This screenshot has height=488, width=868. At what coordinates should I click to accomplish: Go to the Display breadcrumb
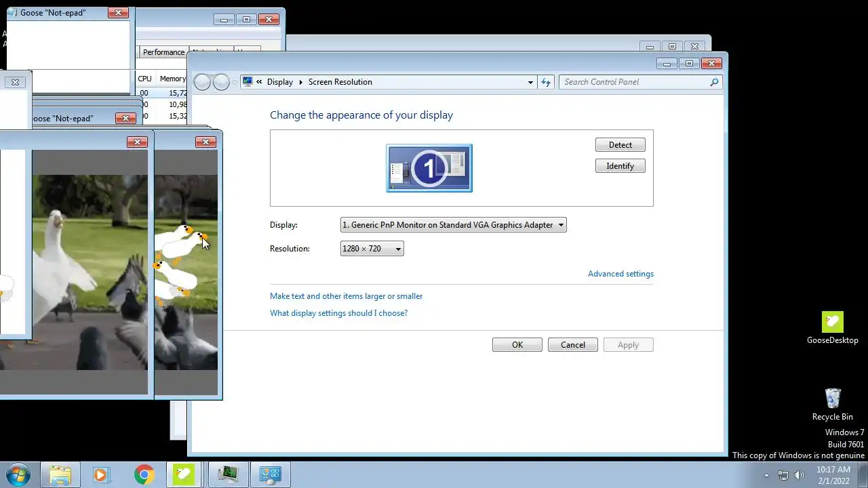point(280,82)
